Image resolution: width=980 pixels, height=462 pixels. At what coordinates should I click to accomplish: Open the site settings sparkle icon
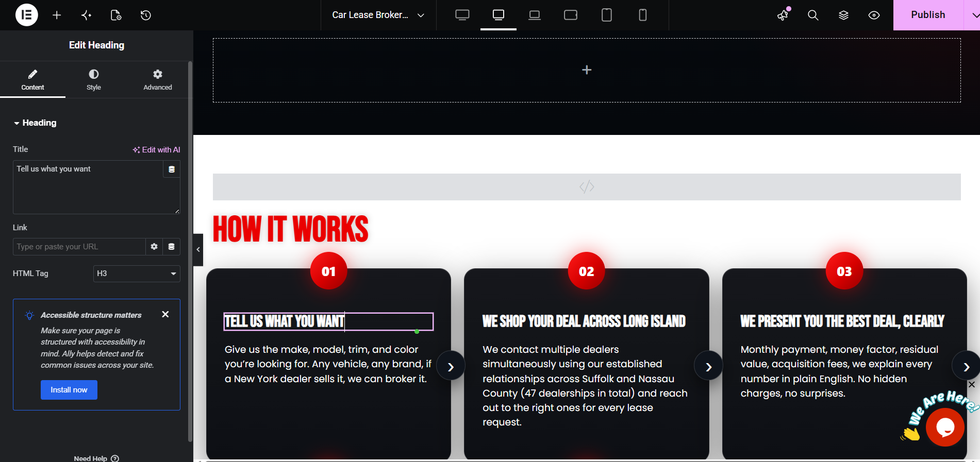click(x=87, y=15)
